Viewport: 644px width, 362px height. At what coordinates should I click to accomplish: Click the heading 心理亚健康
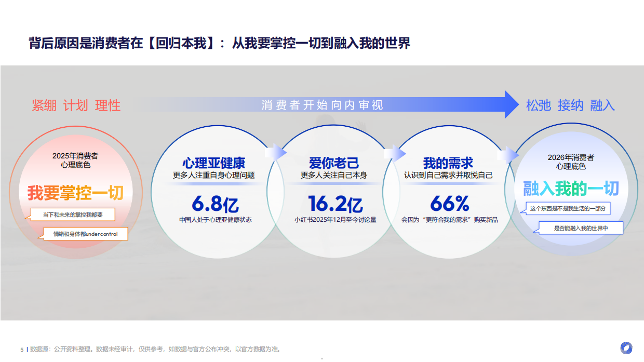pyautogui.click(x=214, y=163)
